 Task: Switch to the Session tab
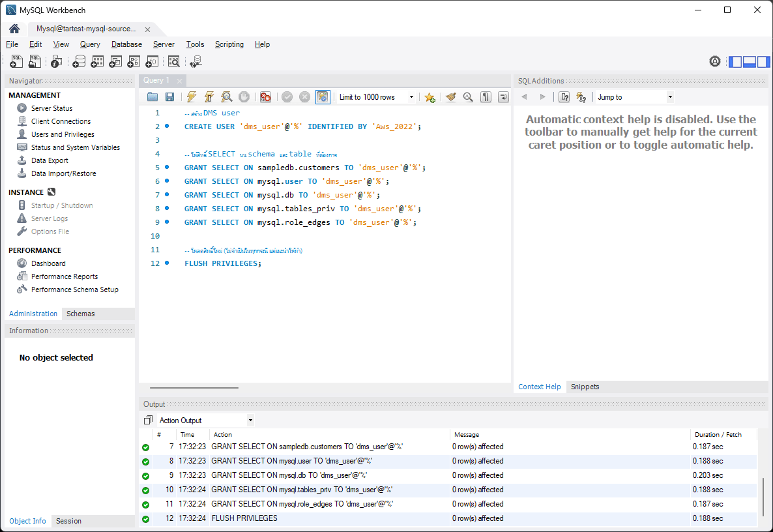coord(68,521)
